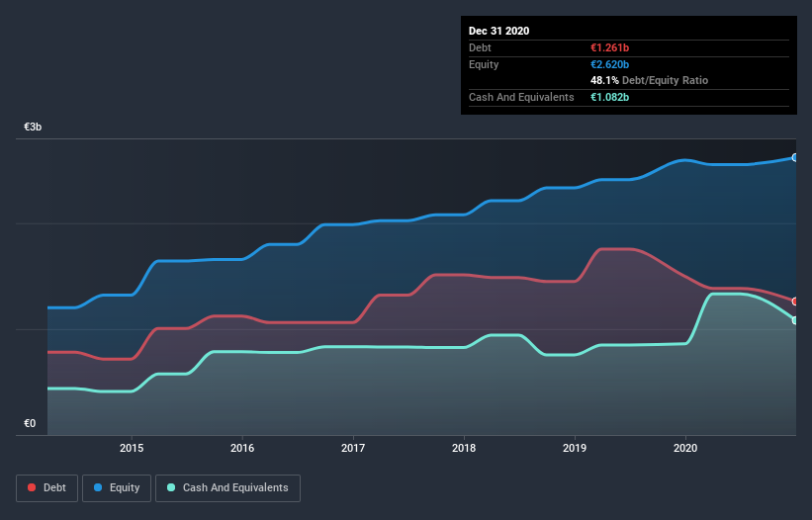
Task: Click the 2015 x-axis label
Action: click(x=132, y=448)
